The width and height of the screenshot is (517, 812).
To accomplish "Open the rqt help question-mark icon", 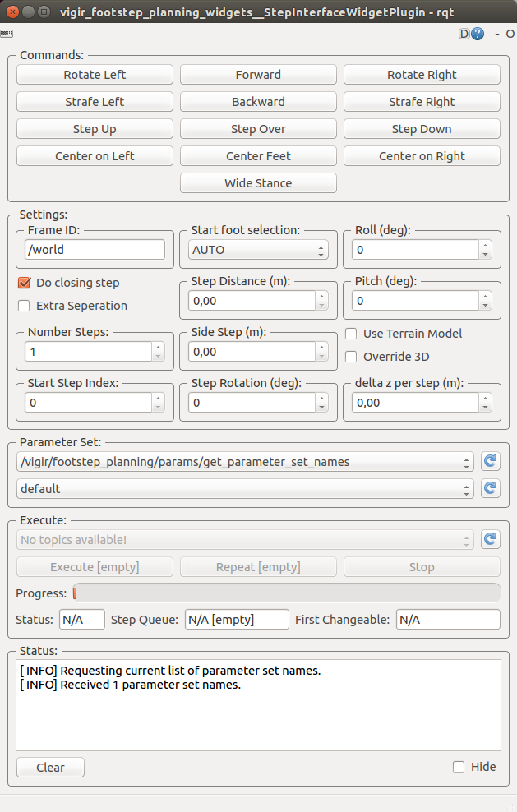I will point(478,35).
